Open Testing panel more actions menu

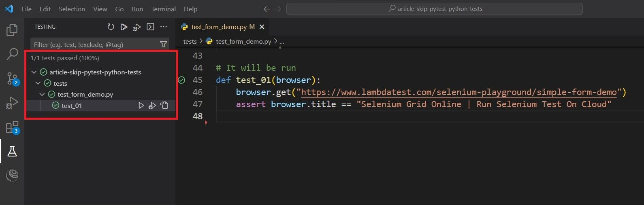tap(164, 27)
